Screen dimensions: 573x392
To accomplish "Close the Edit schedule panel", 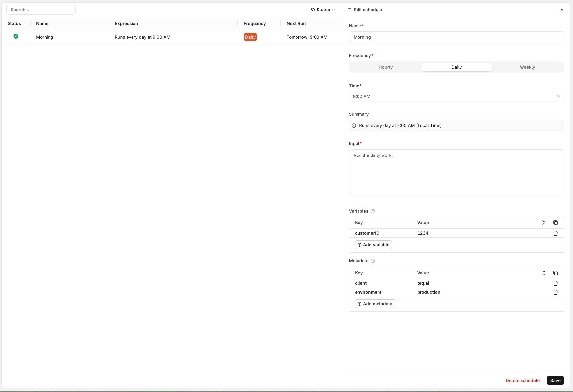I will 562,10.
